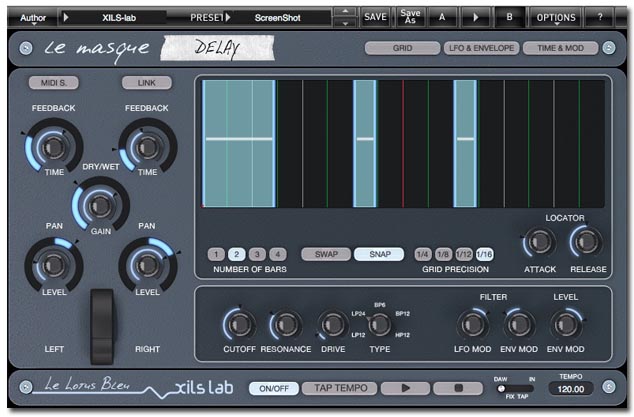634x417 pixels.
Task: Toggle the SNAP button
Action: point(379,254)
